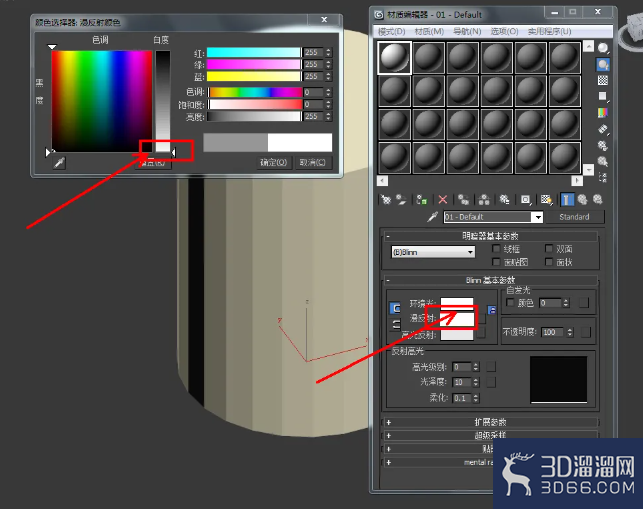Viewport: 643px width, 509px height.
Task: Toggle the checkered Background icon
Action: 603,80
